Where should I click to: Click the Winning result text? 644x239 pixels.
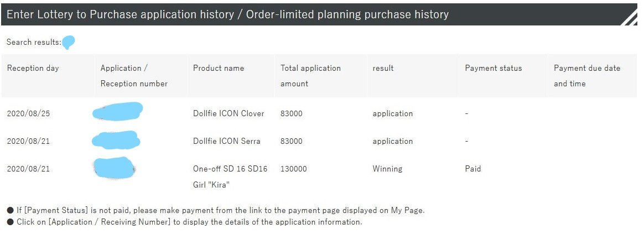coord(387,169)
